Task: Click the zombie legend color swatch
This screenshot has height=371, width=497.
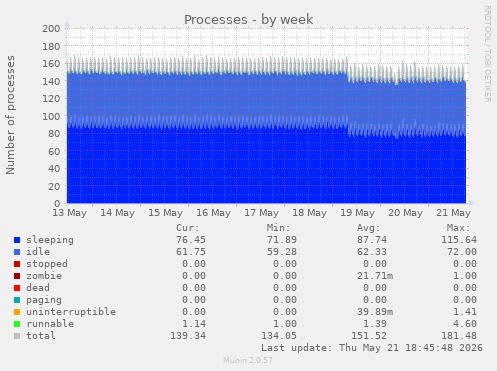Action: (x=17, y=276)
